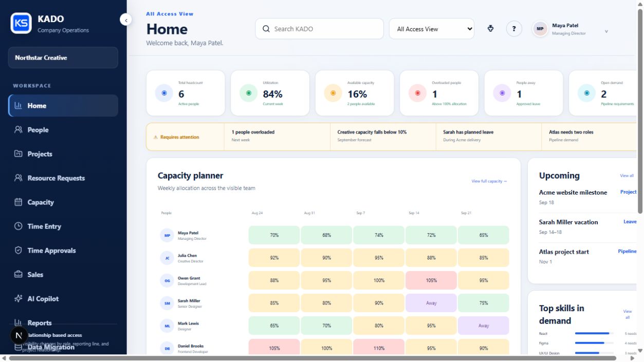Click Maya Patel's MP avatar in header
This screenshot has width=644, height=362.
[540, 29]
